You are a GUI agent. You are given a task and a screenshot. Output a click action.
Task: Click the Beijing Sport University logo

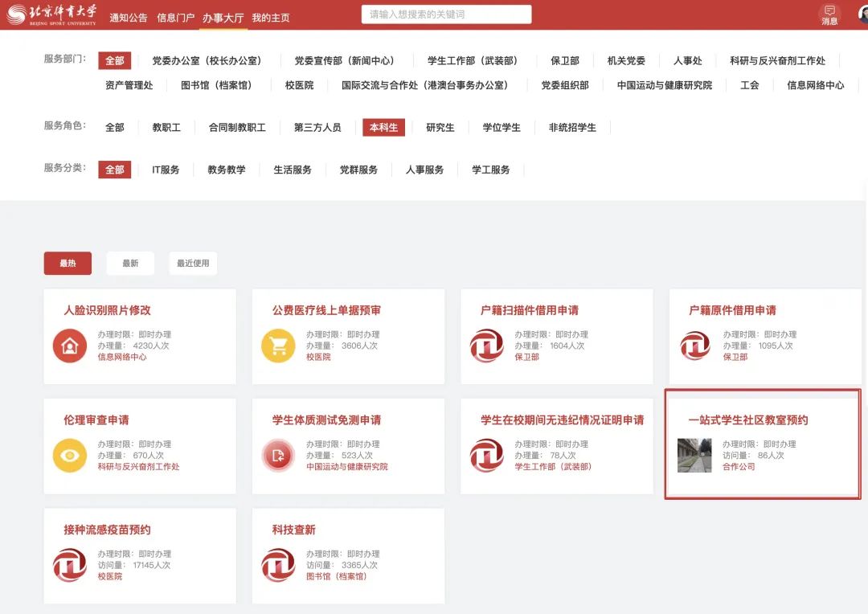tap(51, 14)
